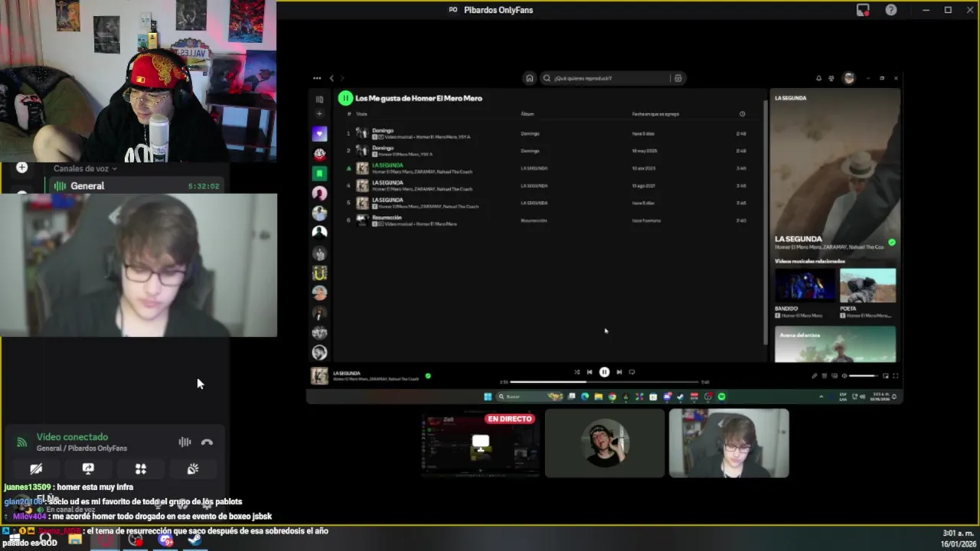The width and height of the screenshot is (980, 551).
Task: Open Spotify icon on streamed taskbar
Action: [x=721, y=396]
